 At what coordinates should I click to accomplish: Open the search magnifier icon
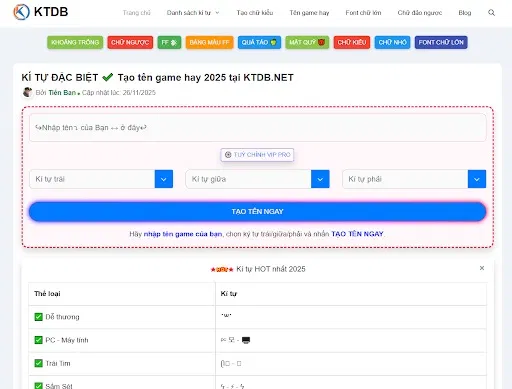click(x=491, y=13)
